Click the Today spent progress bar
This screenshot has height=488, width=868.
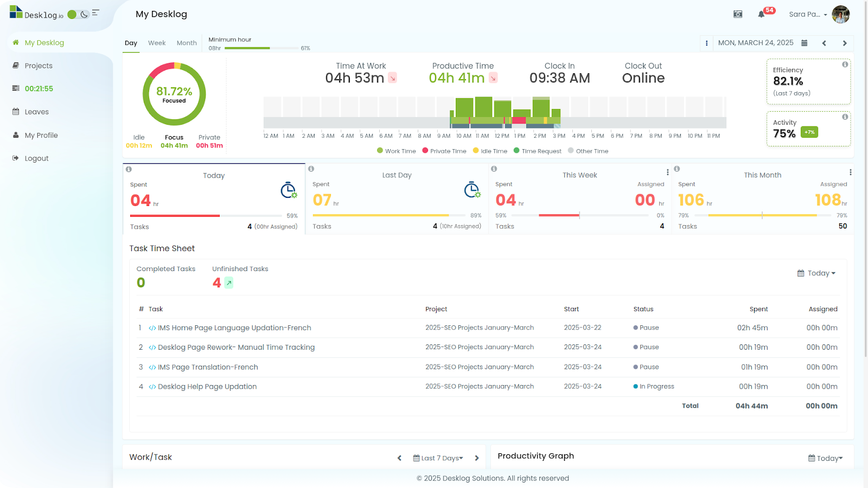pos(206,216)
